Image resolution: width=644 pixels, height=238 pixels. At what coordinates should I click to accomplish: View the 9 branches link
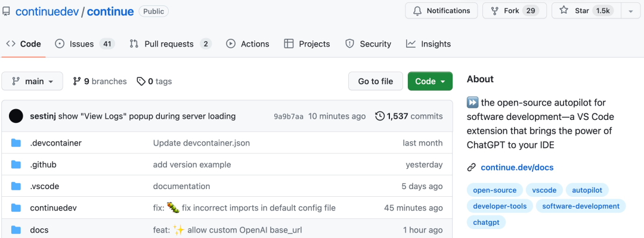(100, 81)
